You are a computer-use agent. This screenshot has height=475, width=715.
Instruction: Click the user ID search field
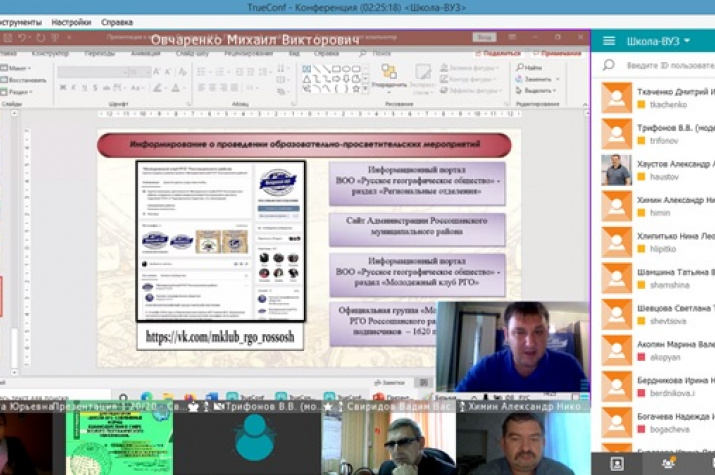coord(670,65)
